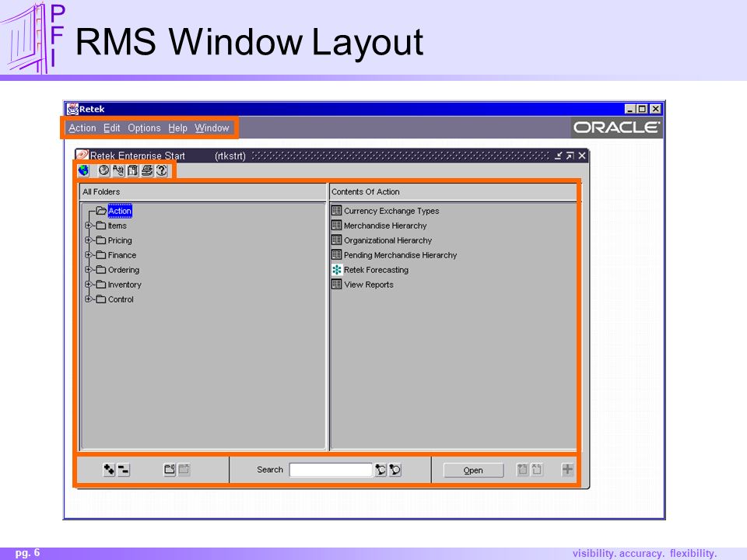Click the collapse all tree icon
The width and height of the screenshot is (747, 560).
(x=124, y=470)
